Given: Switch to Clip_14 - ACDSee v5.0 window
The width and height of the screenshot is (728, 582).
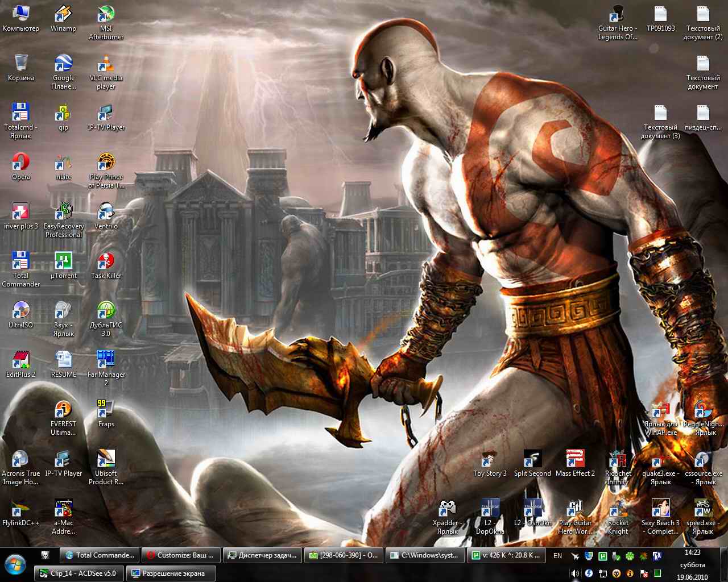Looking at the screenshot, I should (x=78, y=573).
